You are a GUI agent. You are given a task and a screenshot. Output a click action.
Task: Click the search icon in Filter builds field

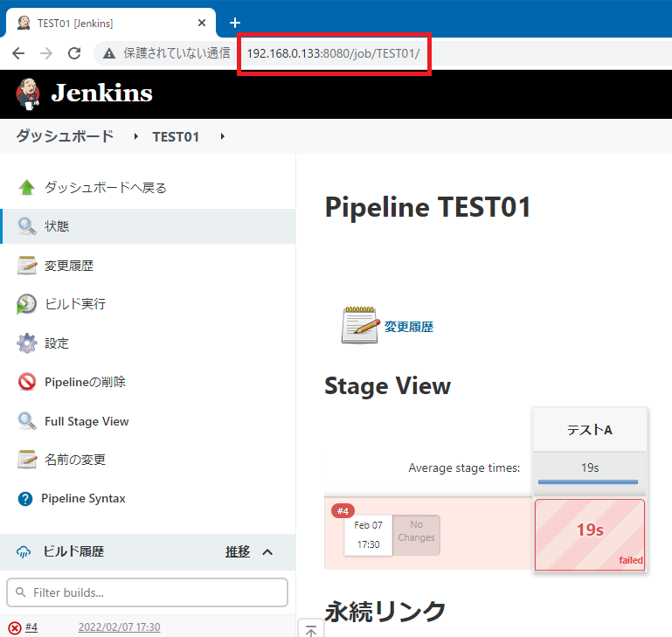tap(20, 592)
